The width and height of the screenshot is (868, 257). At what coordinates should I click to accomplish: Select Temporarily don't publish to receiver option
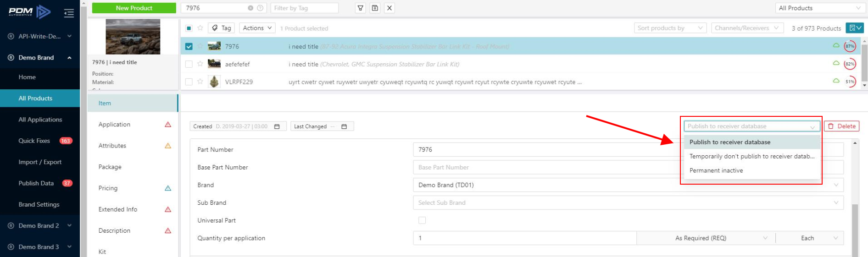[x=751, y=156]
